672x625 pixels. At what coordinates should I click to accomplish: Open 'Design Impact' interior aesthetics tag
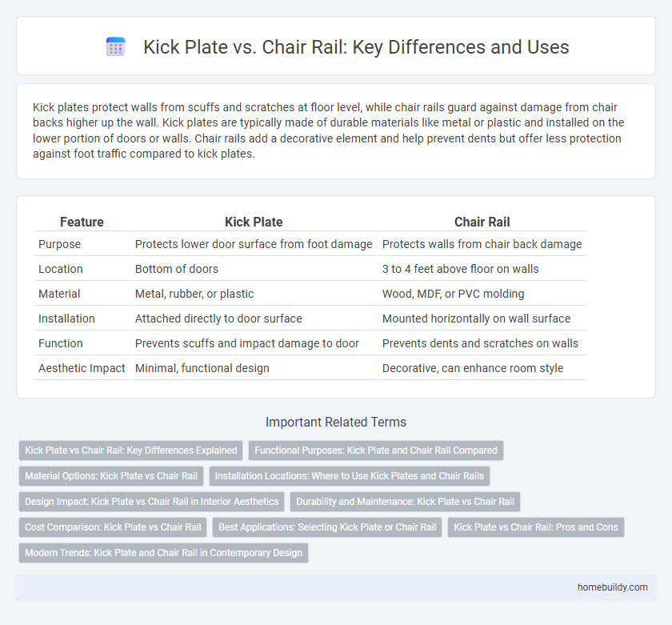151,502
